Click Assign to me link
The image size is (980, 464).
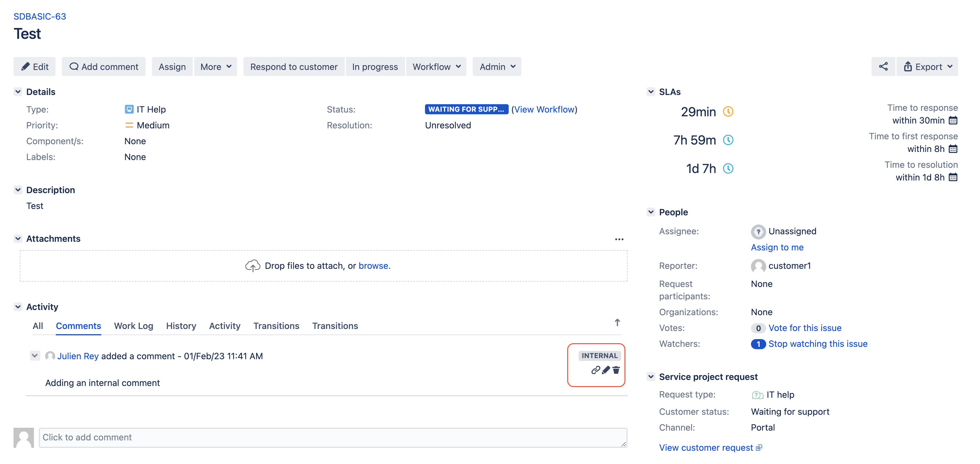click(777, 248)
